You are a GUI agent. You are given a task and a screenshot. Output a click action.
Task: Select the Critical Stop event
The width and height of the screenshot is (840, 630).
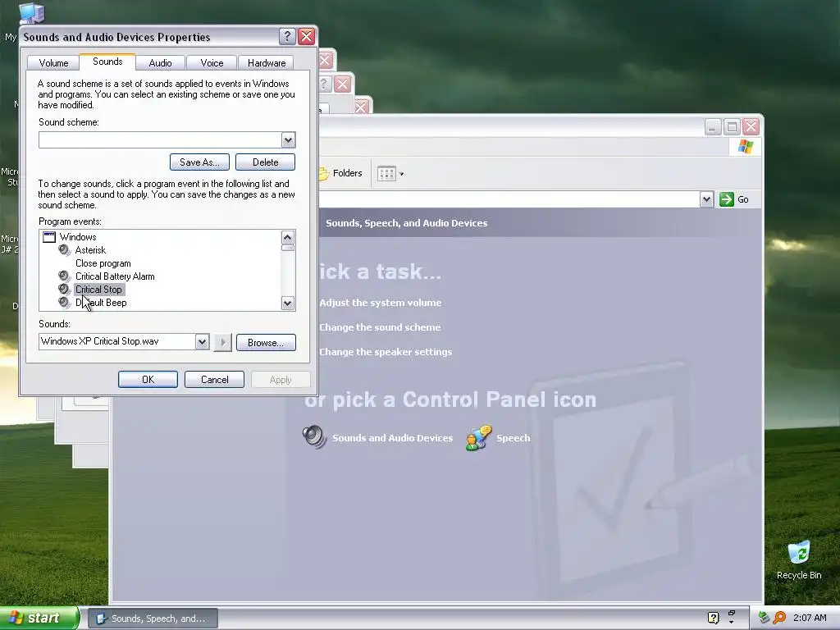tap(98, 290)
